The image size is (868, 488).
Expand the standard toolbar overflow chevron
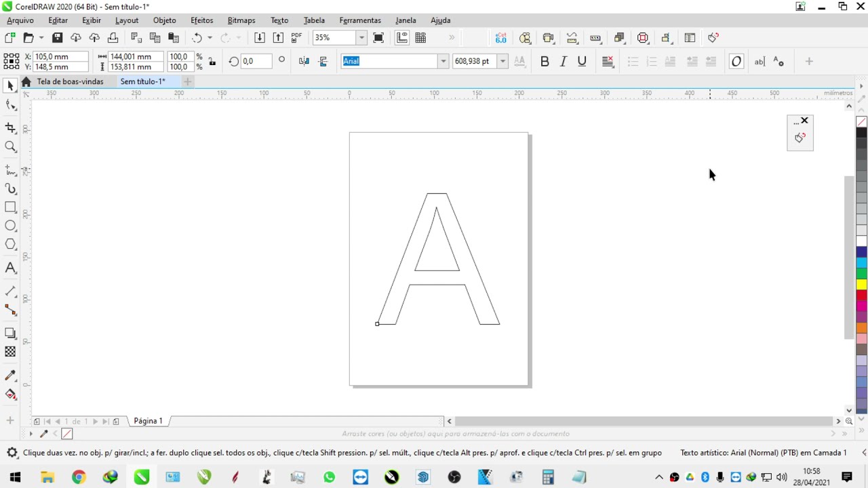(x=452, y=38)
